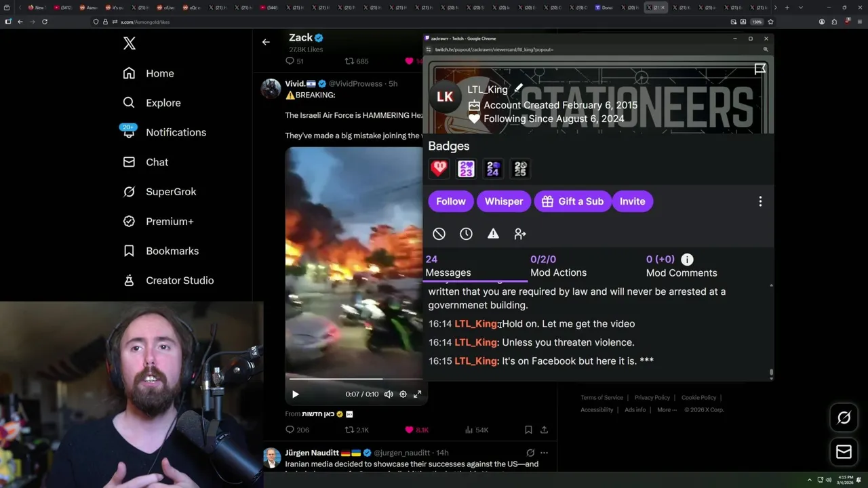Expand the More footer menu
The image size is (868, 488).
667,410
